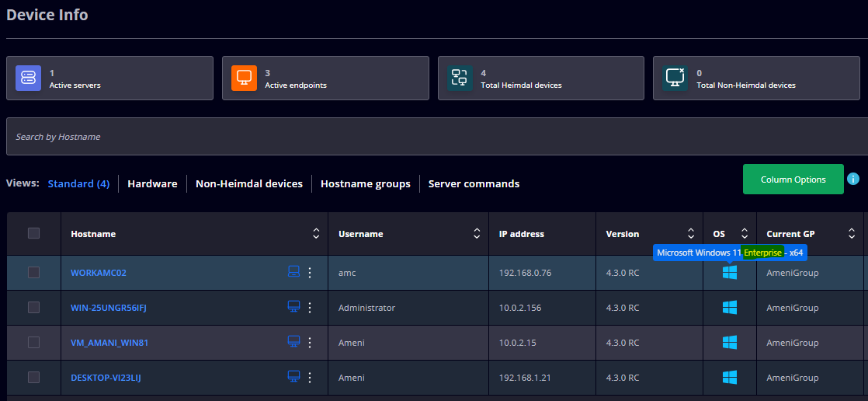Click the Total Non-Heimdal devices icon
Viewport: 868px width, 401px height.
(x=675, y=78)
